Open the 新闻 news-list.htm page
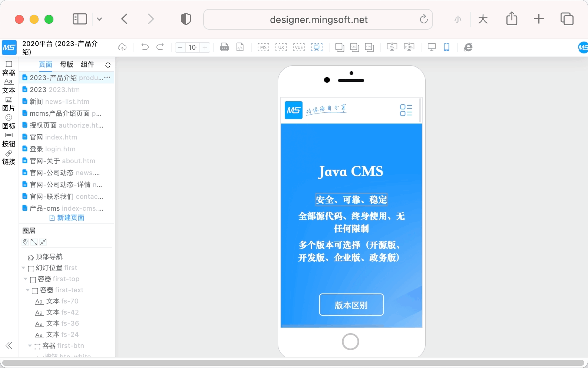The width and height of the screenshot is (588, 368). tap(67, 101)
